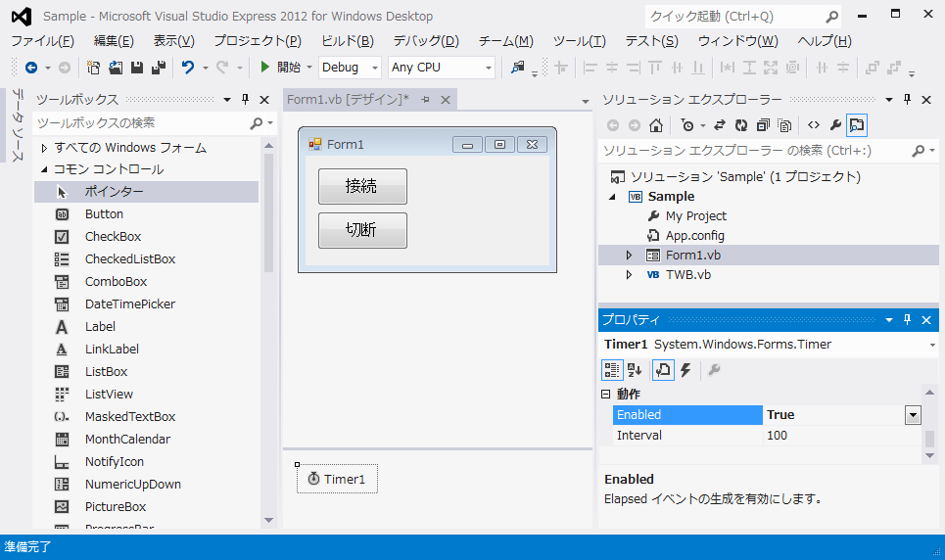Select the Timer1 component in the tray

click(337, 479)
